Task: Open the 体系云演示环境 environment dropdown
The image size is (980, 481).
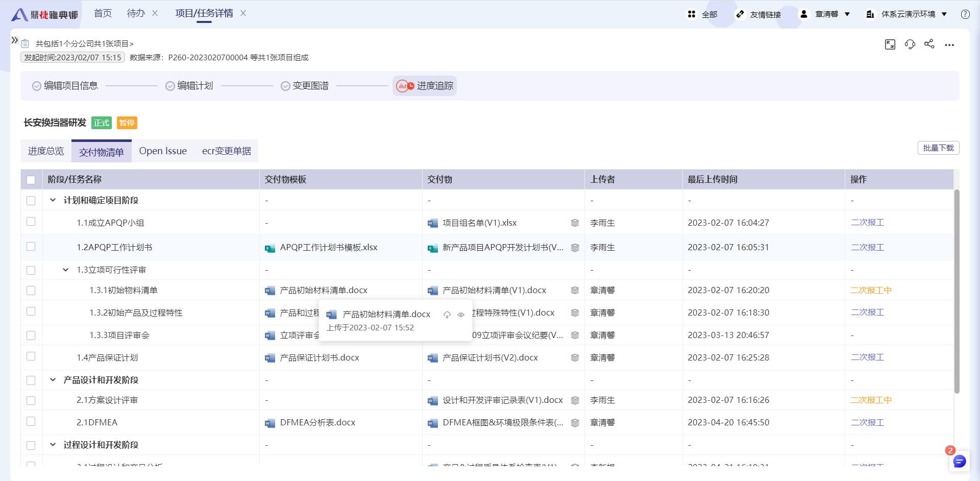Action: pyautogui.click(x=907, y=14)
